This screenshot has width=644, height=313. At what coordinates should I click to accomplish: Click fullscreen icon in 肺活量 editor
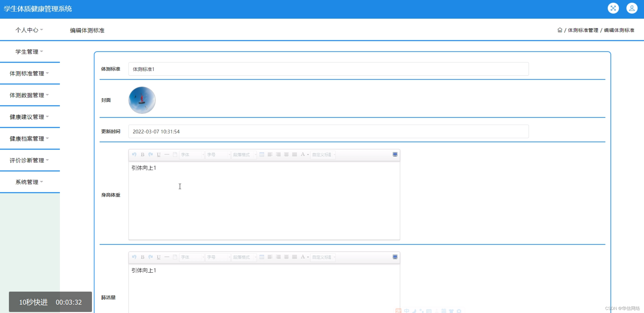click(x=395, y=257)
